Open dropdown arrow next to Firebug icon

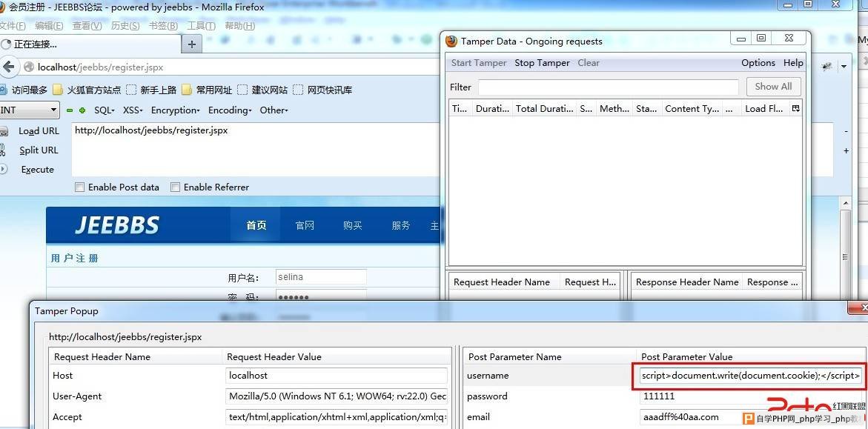[x=844, y=67]
